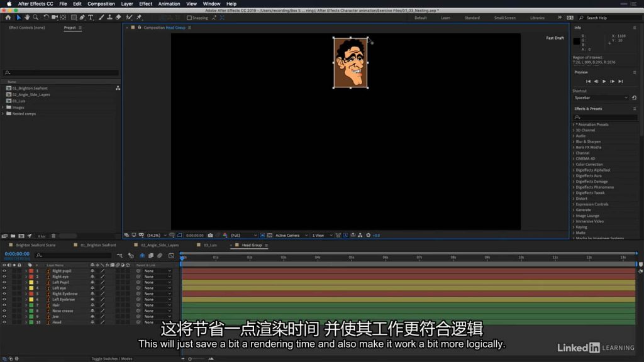Viewport: 644px width, 362px height.
Task: Open the show channel and color management icon
Action: 225,236
